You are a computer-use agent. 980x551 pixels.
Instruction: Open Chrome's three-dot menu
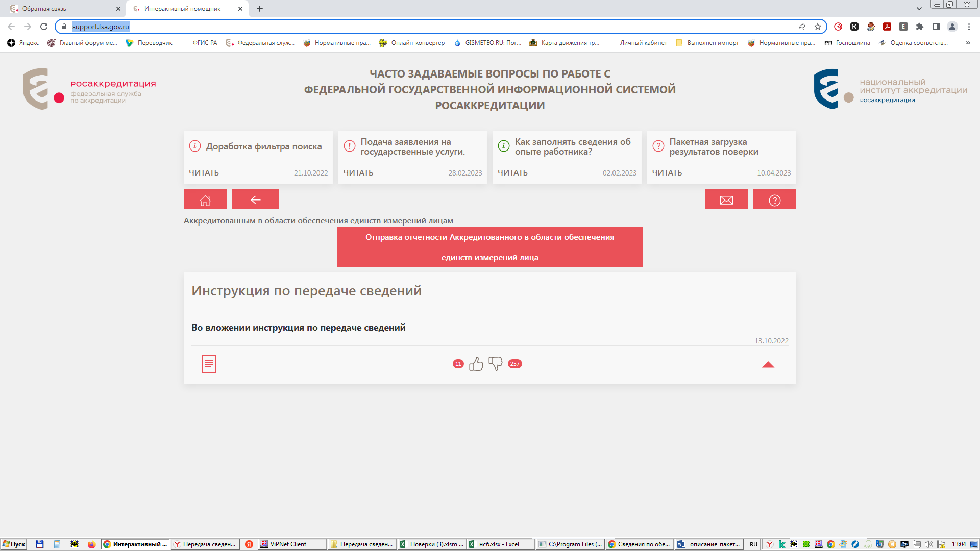(x=969, y=27)
